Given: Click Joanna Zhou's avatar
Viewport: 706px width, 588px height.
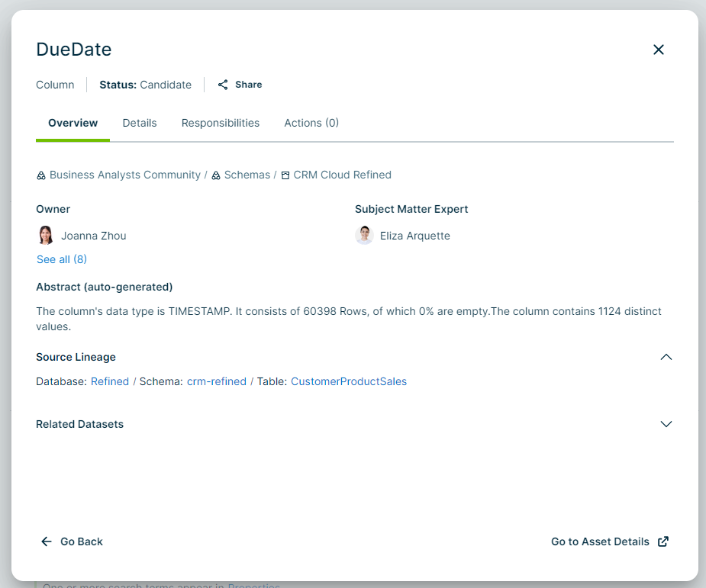Looking at the screenshot, I should pos(46,236).
